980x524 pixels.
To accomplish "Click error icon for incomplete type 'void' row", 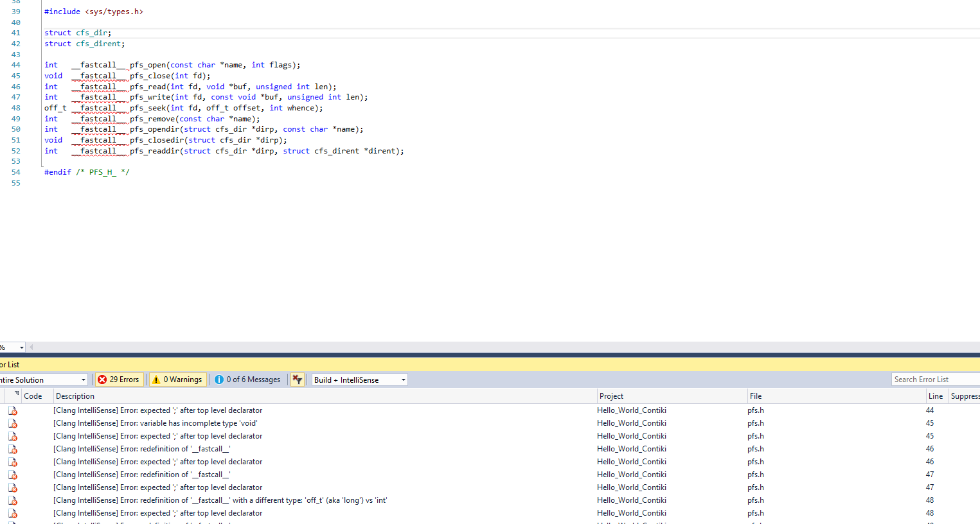I will tap(12, 423).
